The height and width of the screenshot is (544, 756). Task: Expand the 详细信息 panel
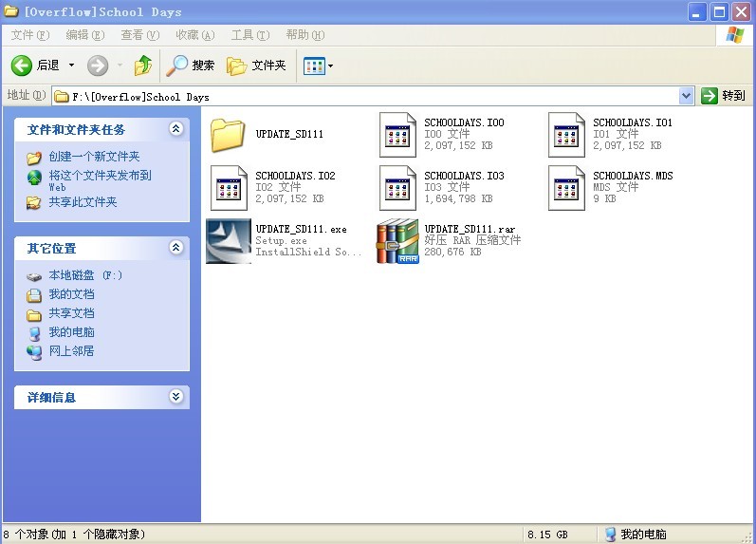pos(176,397)
